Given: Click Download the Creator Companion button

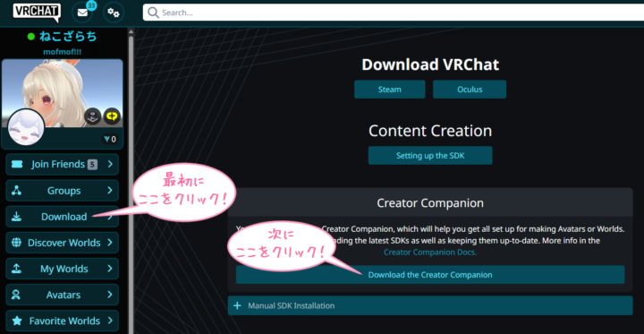Looking at the screenshot, I should pyautogui.click(x=430, y=274).
